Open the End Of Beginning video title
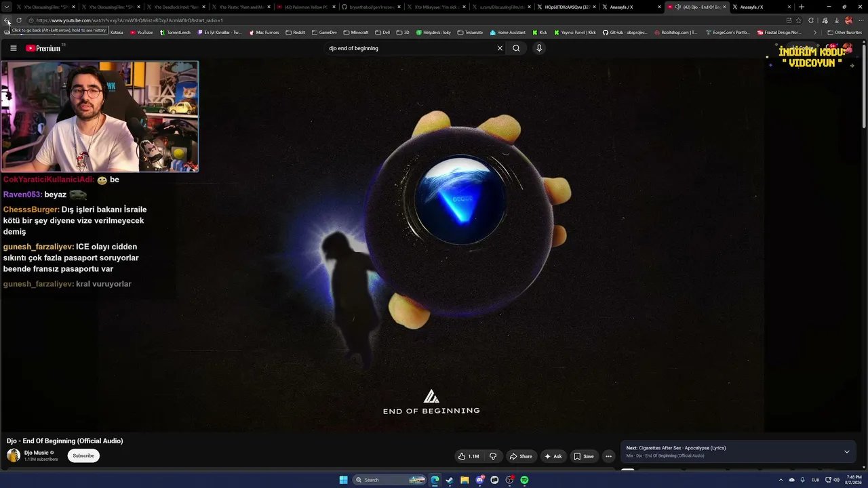Image resolution: width=868 pixels, height=488 pixels. 65,441
